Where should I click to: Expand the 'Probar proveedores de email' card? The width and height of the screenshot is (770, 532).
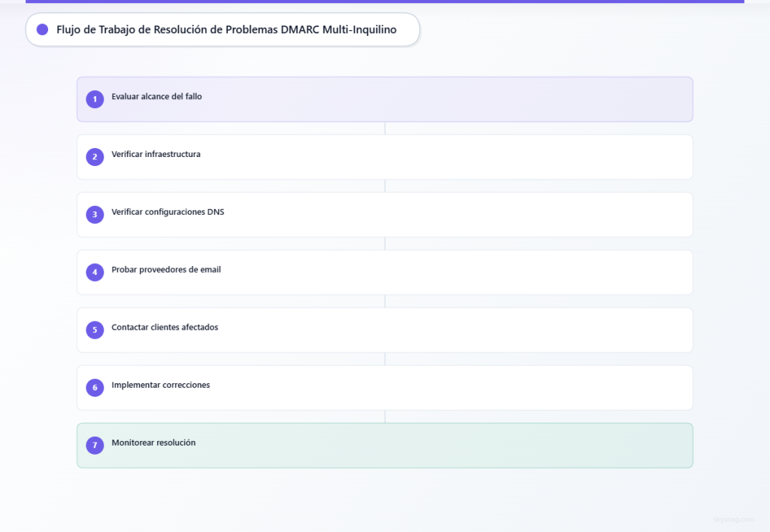coord(384,272)
